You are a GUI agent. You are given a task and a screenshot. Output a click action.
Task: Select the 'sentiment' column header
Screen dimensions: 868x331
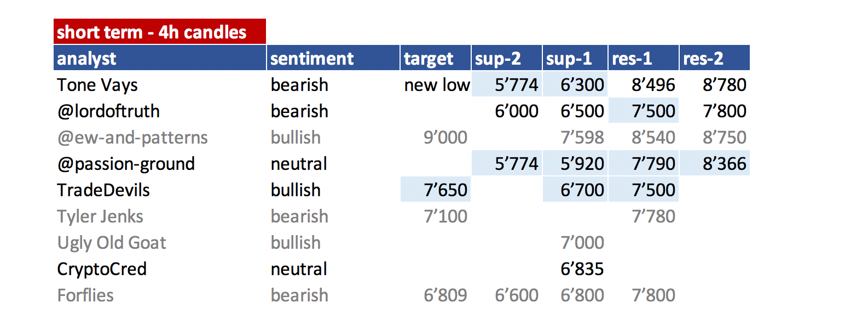click(x=333, y=58)
